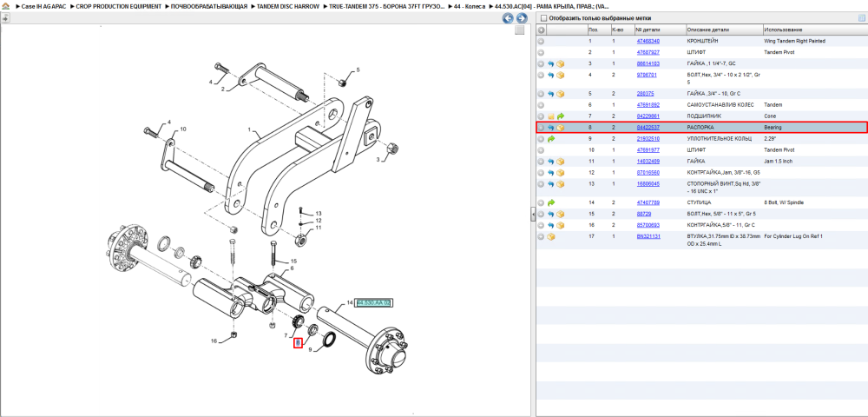The width and height of the screenshot is (868, 417).
Task: Sort by 'Поз.' column header
Action: coord(598,30)
